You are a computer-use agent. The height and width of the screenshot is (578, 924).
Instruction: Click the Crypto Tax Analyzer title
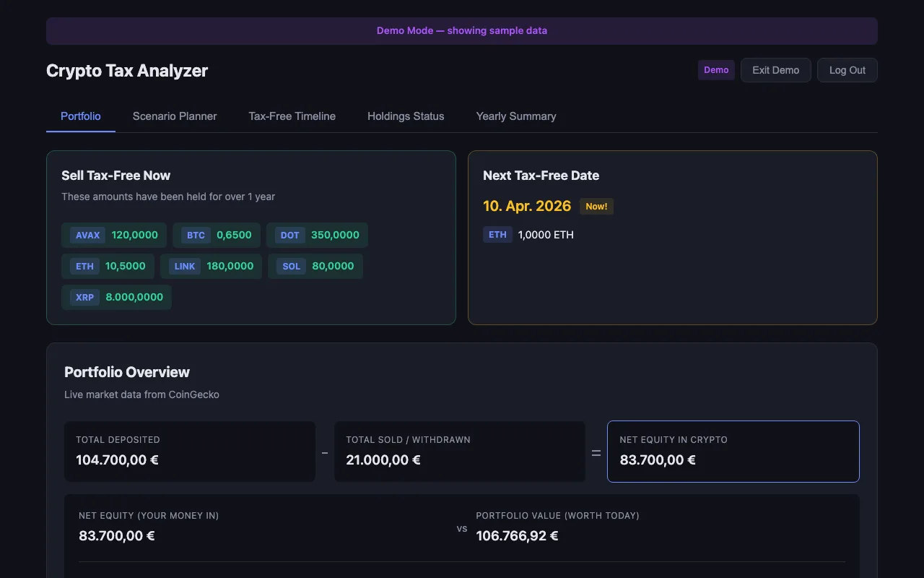click(127, 71)
